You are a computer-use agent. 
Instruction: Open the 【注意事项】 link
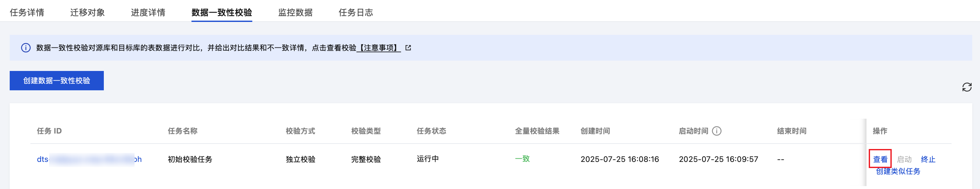(378, 48)
